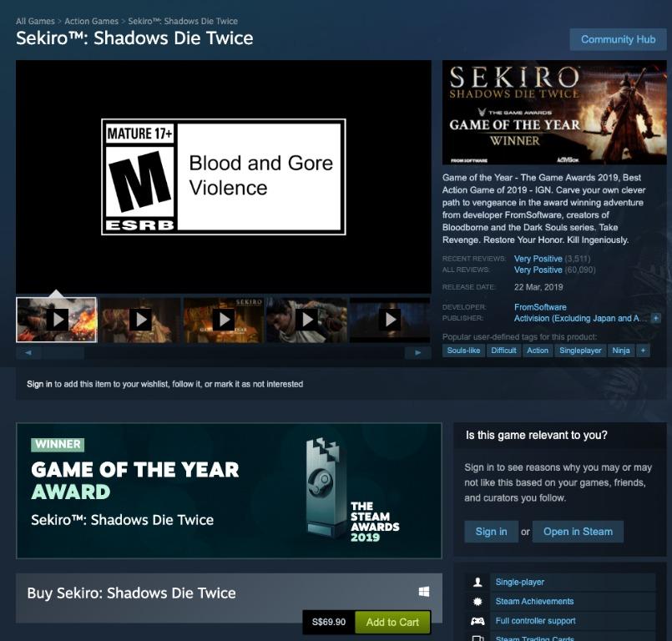Image resolution: width=672 pixels, height=641 pixels.
Task: Click the Steam Trading Cards icon
Action: [476, 638]
